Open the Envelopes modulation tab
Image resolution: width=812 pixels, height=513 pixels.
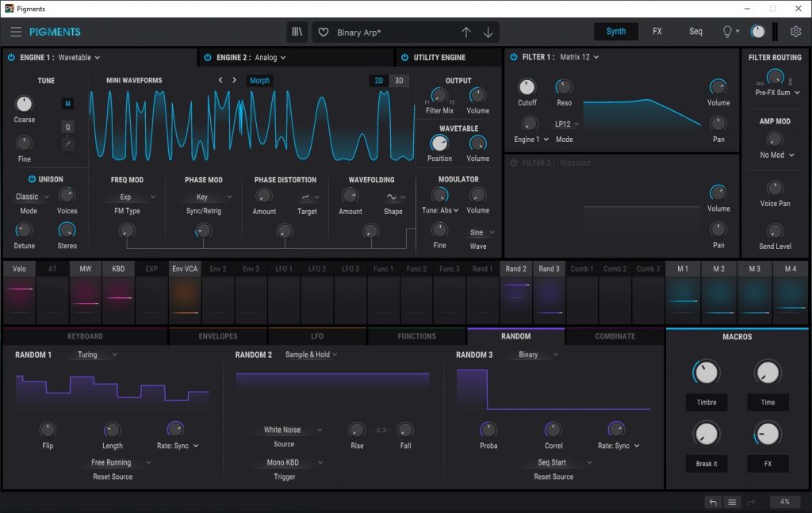tap(218, 336)
